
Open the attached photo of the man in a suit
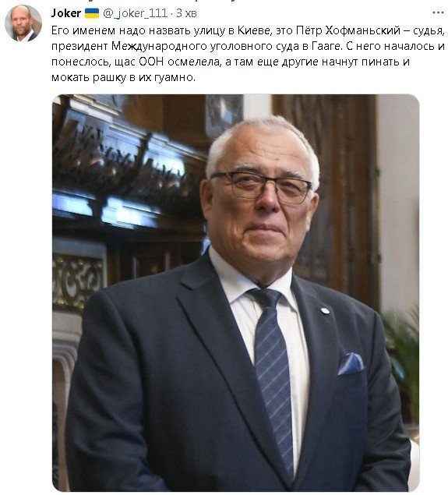tap(235, 292)
